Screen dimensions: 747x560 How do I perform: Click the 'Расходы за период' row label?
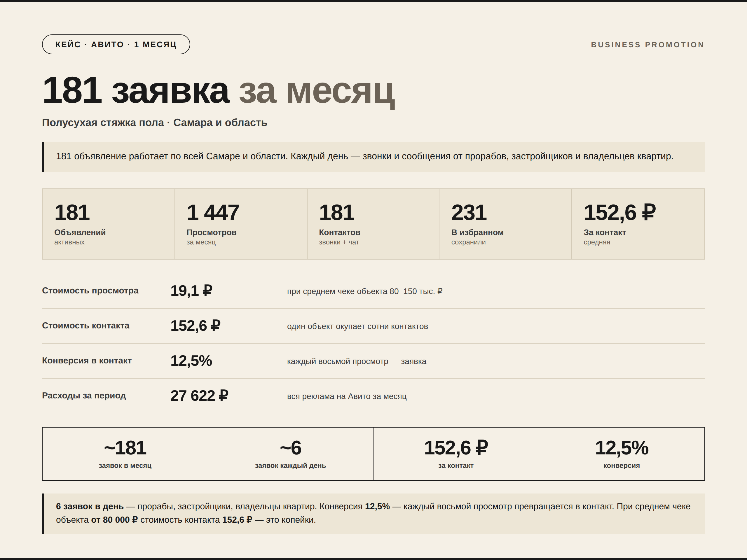(x=84, y=395)
